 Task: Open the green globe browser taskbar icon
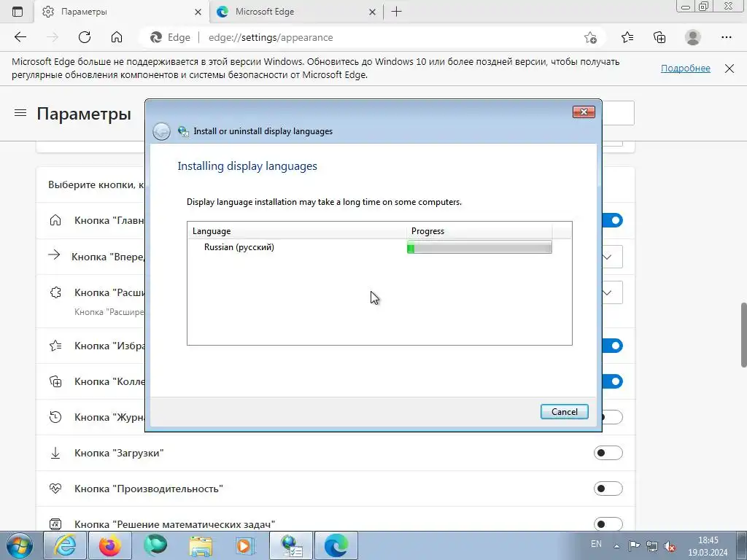pyautogui.click(x=155, y=545)
